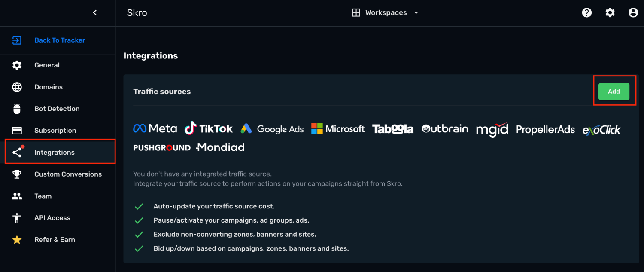Click the Refer & Earn star icon

click(17, 240)
